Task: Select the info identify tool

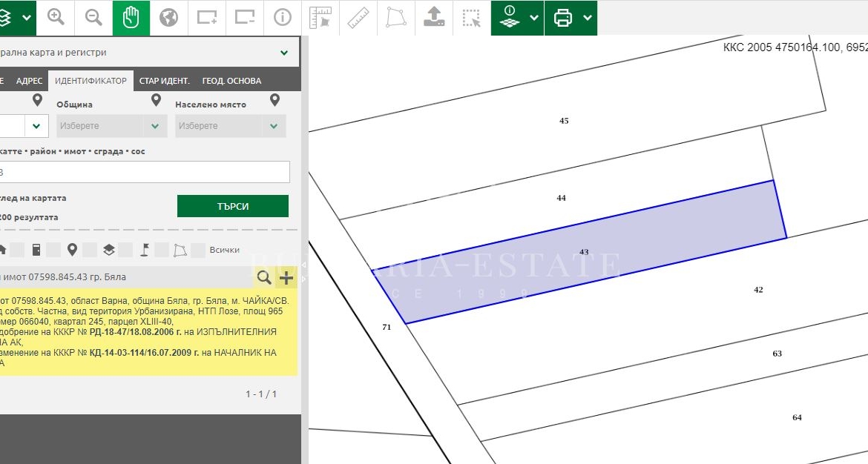Action: tap(283, 17)
